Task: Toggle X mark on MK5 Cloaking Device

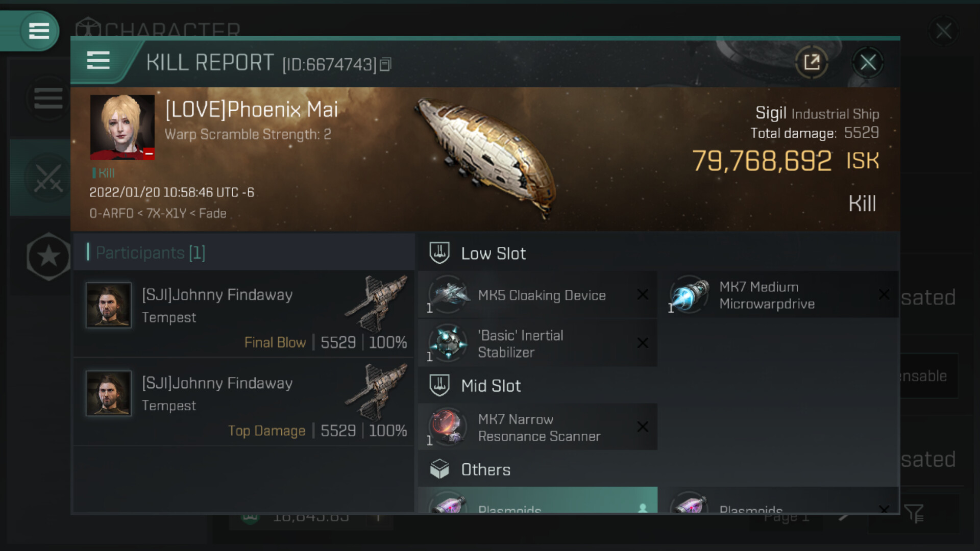Action: pyautogui.click(x=643, y=294)
